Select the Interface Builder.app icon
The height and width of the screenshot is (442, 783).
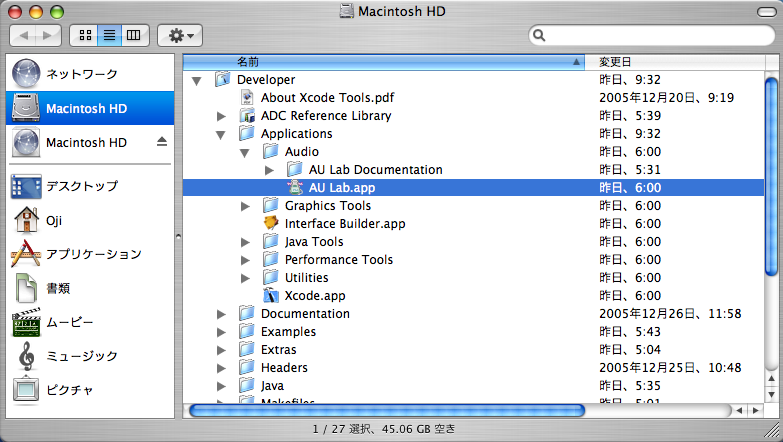271,223
